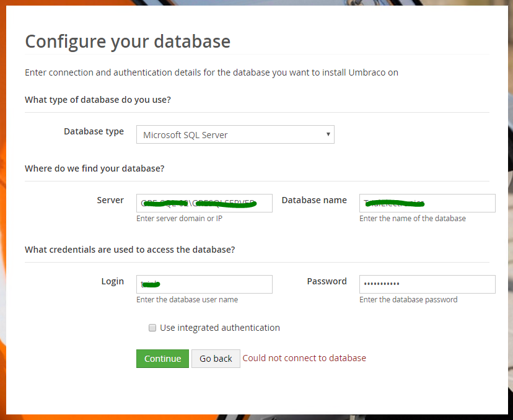Focus the Database name text box
Image resolution: width=513 pixels, height=420 pixels.
pyautogui.click(x=427, y=203)
